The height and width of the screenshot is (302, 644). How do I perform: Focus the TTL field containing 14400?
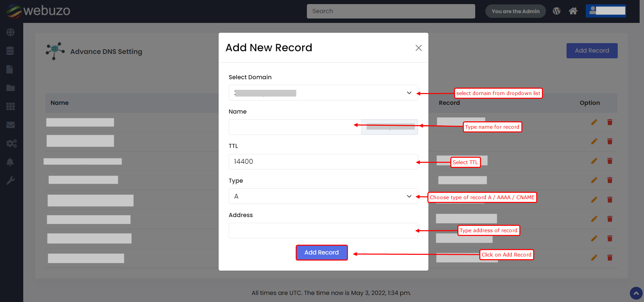pyautogui.click(x=323, y=162)
